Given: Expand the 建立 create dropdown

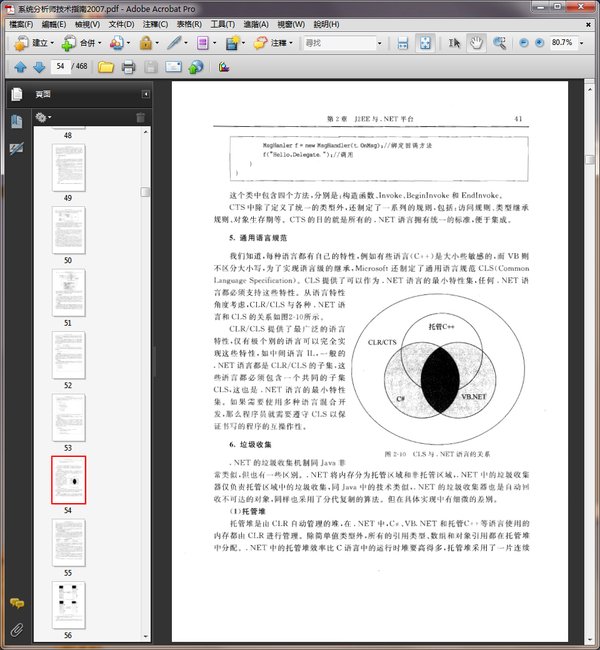Looking at the screenshot, I should pos(51,43).
